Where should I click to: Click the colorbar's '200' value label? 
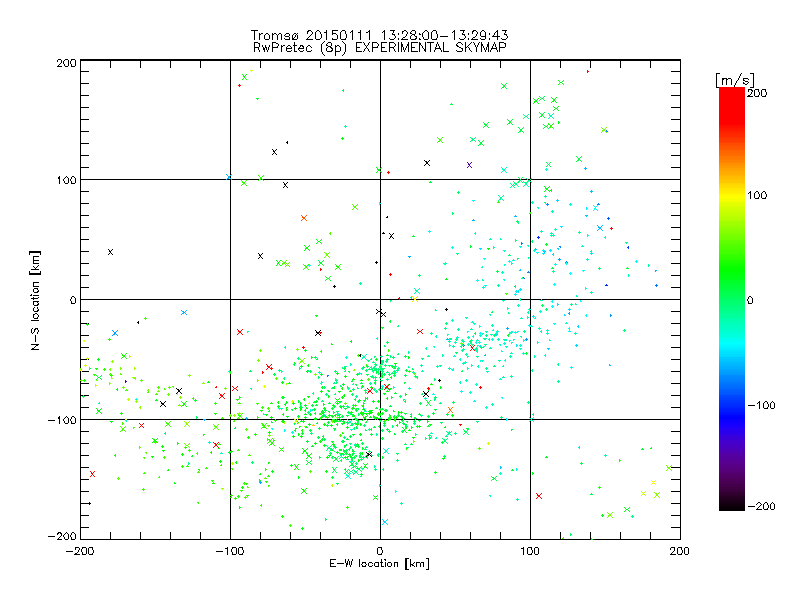757,93
